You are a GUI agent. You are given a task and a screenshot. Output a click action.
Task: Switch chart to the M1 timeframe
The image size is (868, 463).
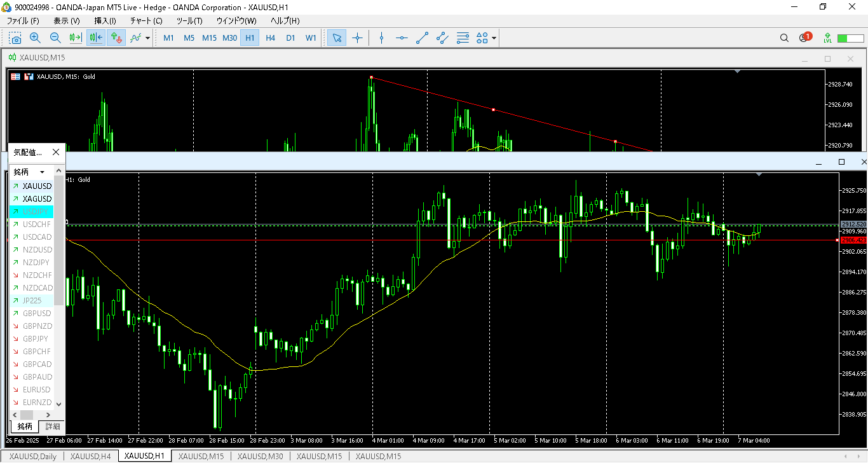pyautogui.click(x=168, y=38)
